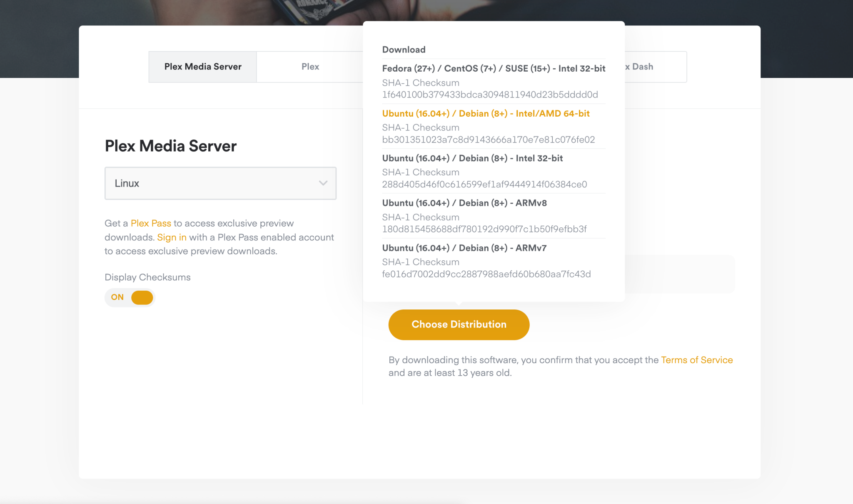Download the Ubuntu / Debian ARMv8 build

point(465,203)
